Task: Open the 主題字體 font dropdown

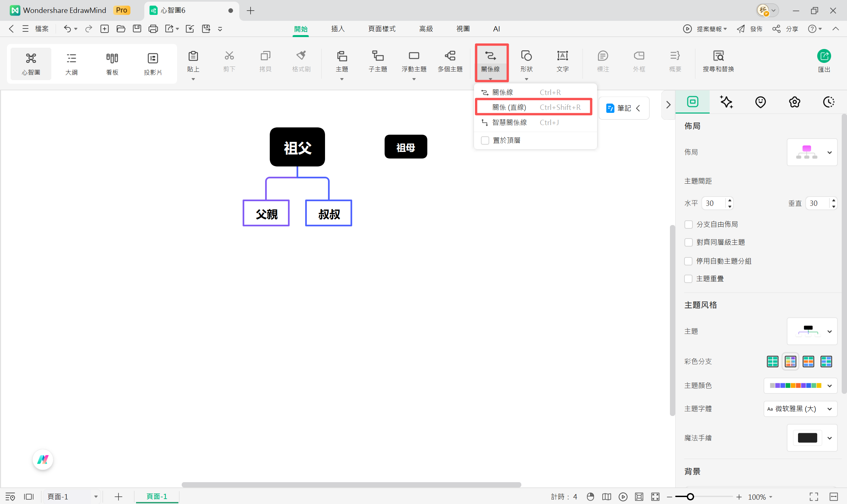Action: coord(829,409)
